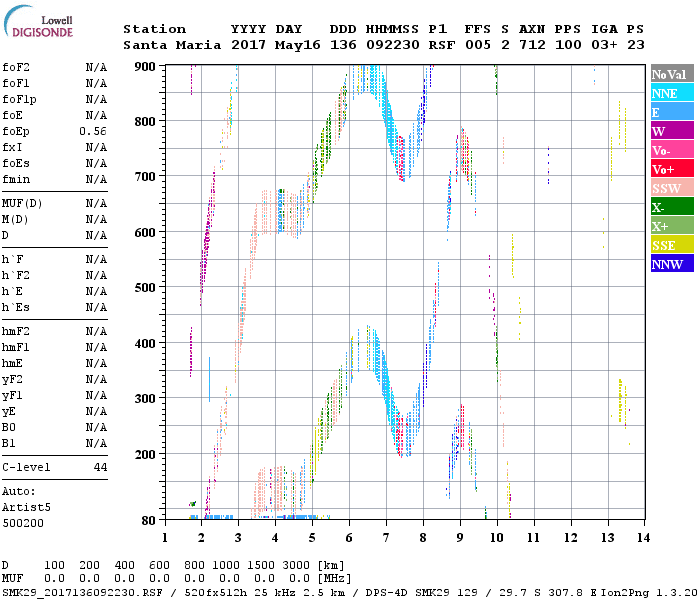Select the X- legend swatch

point(672,206)
